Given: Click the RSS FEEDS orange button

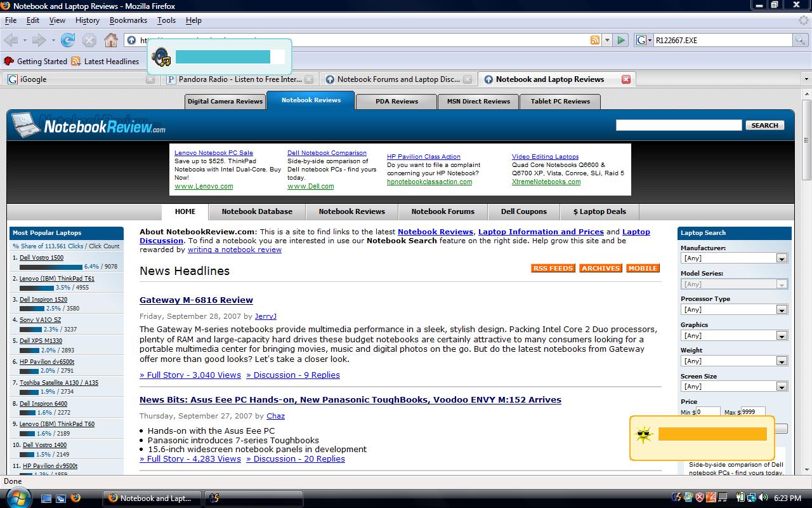Looking at the screenshot, I should tap(553, 268).
